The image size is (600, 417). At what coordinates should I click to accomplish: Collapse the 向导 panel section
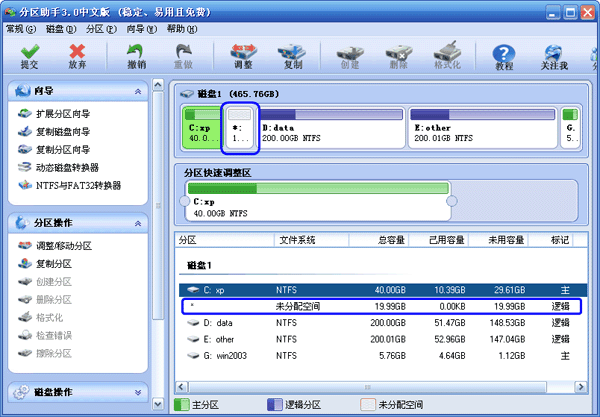136,91
